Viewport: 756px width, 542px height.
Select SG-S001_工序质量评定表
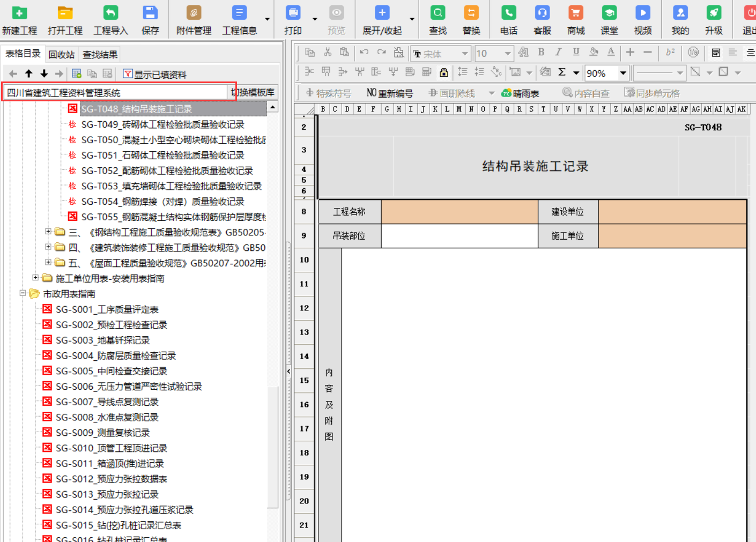(107, 309)
